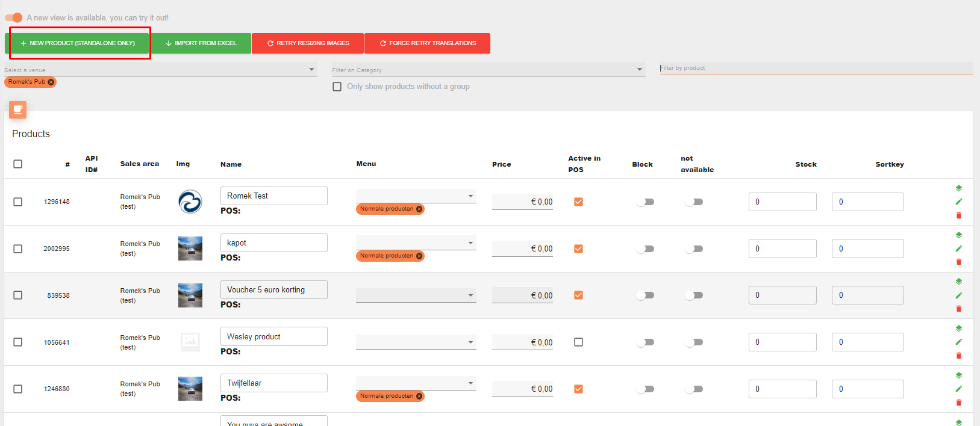This screenshot has width=980, height=426.
Task: Edit the Romek Test product via pencil icon
Action: pos(958,202)
